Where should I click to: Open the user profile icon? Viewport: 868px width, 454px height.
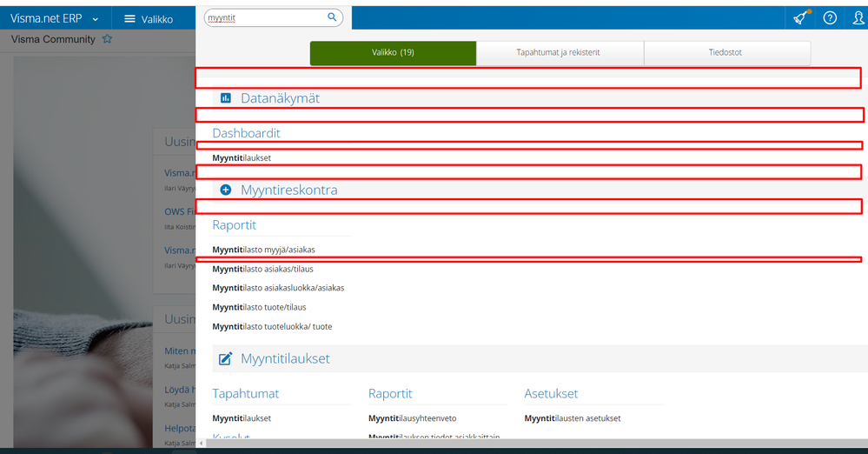pos(858,17)
